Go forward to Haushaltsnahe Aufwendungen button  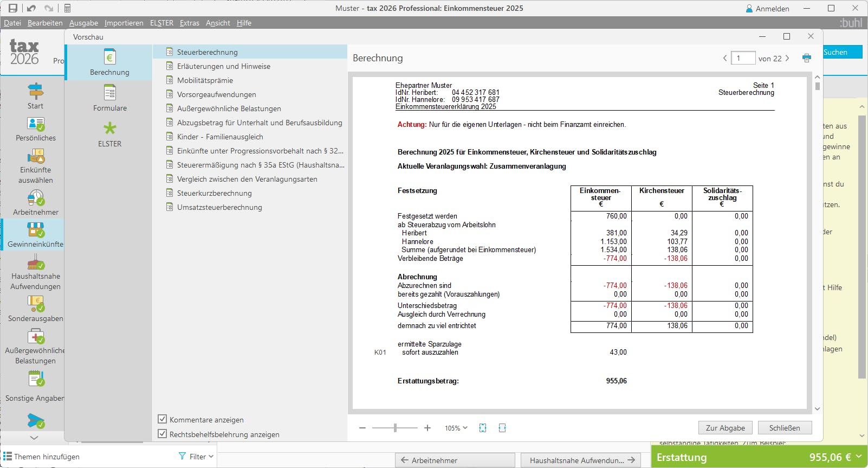click(x=580, y=460)
